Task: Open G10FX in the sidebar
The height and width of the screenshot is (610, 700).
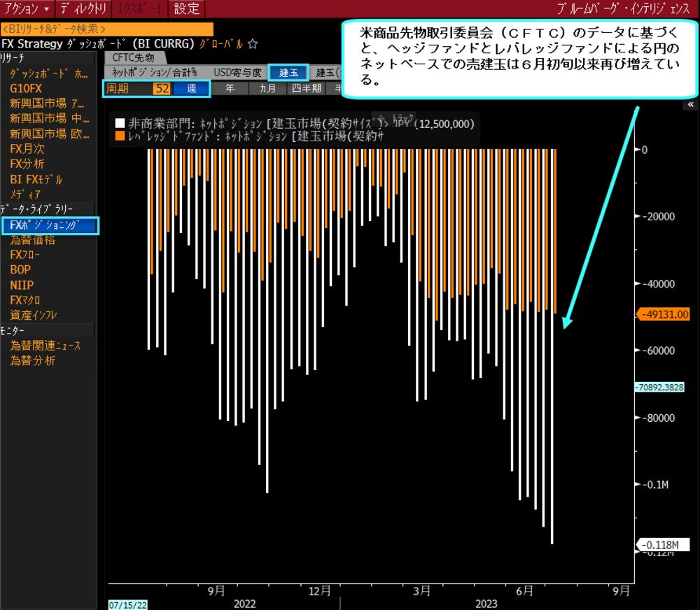Action: tap(26, 88)
